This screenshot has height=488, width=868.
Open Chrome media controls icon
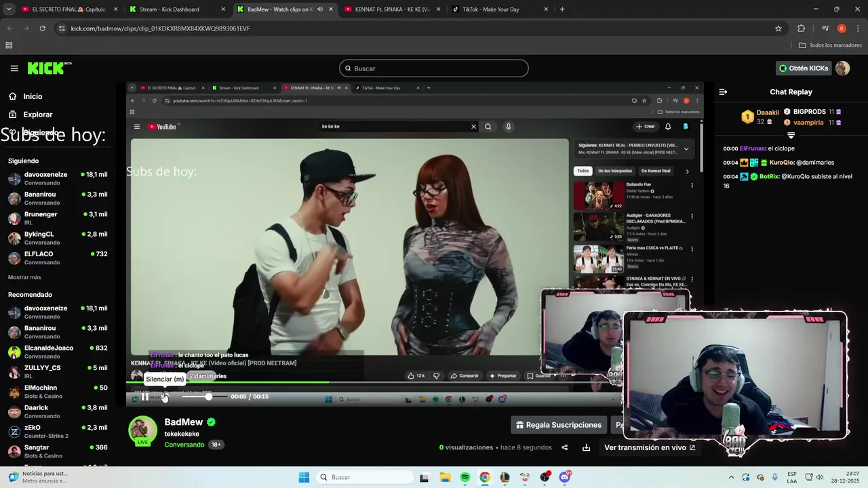(x=825, y=28)
